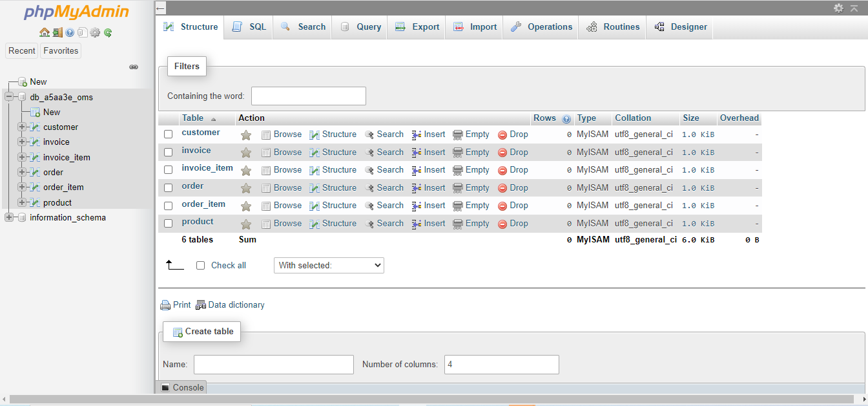This screenshot has height=406, width=868.
Task: Expand the invoice_item tree node
Action: pos(22,157)
